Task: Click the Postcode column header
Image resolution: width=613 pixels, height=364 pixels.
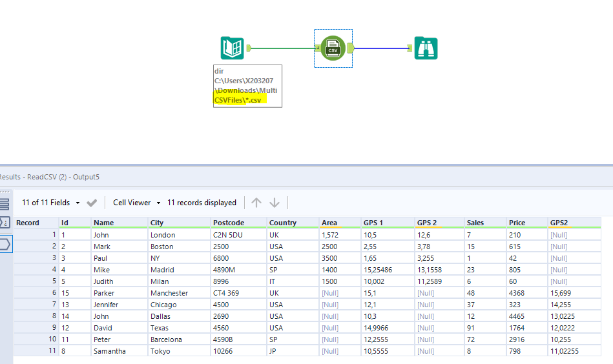Action: 229,223
